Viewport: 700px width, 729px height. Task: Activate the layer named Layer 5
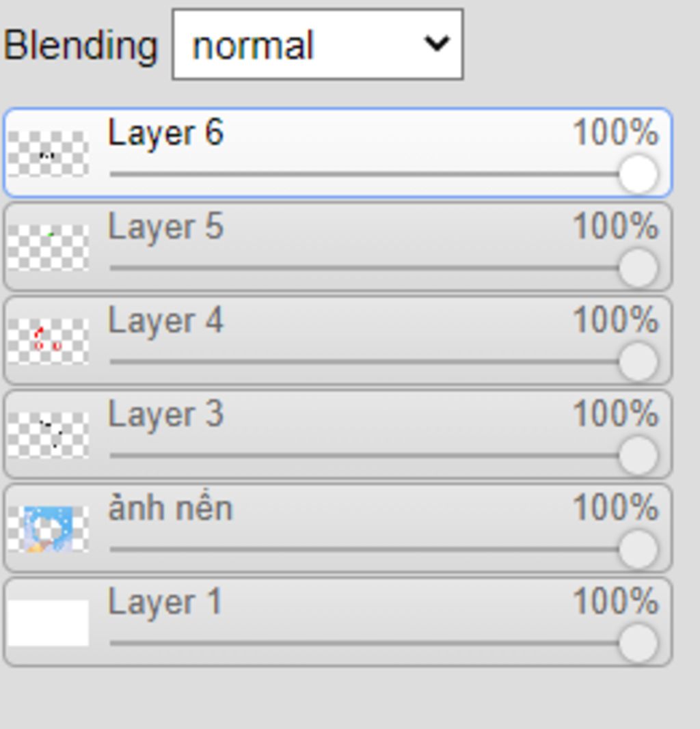pyautogui.click(x=338, y=247)
